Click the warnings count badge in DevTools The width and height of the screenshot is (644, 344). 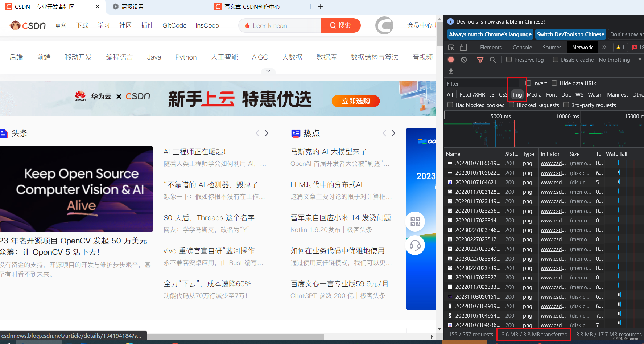pyautogui.click(x=620, y=47)
